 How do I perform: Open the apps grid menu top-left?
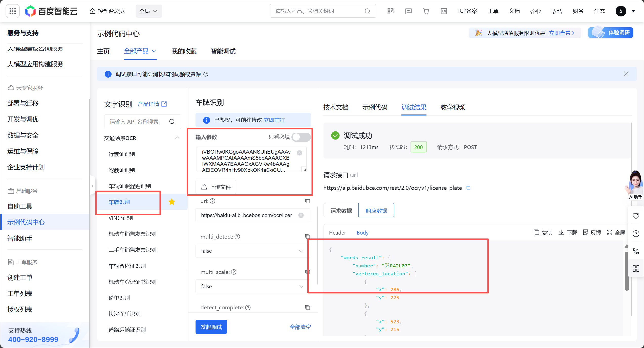point(12,11)
